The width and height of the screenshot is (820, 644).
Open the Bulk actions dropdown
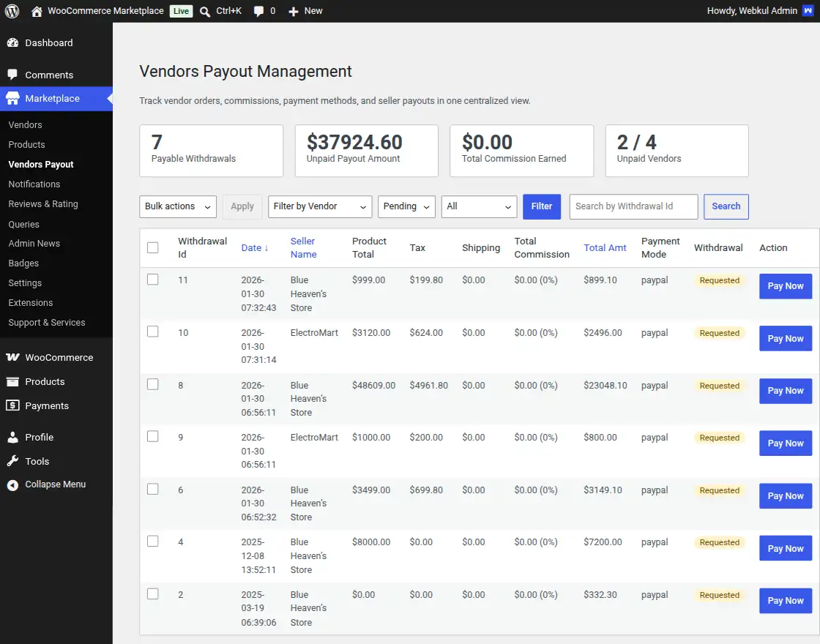point(178,206)
